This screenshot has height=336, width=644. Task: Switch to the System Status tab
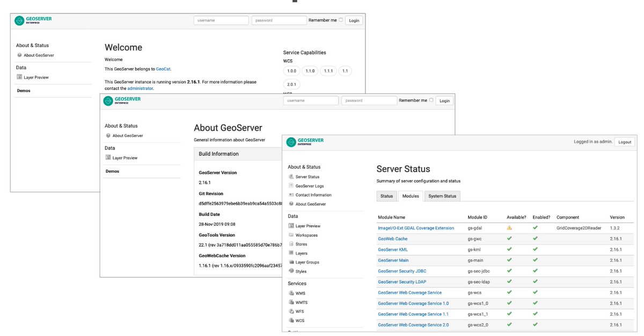442,196
